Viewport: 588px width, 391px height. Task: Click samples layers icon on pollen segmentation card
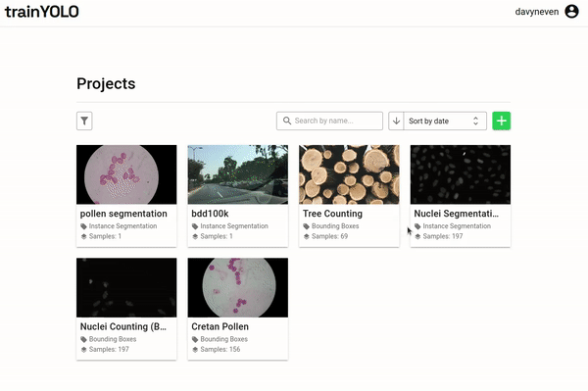(x=83, y=236)
